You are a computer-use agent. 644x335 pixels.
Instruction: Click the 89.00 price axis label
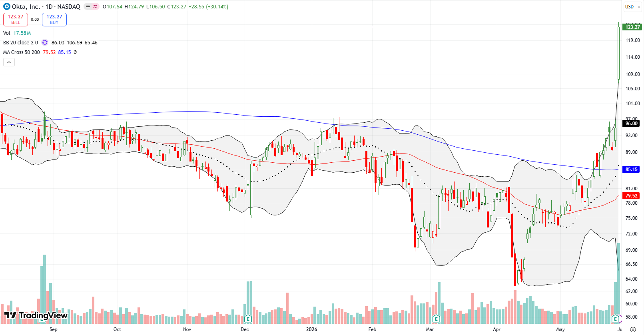[632, 152]
